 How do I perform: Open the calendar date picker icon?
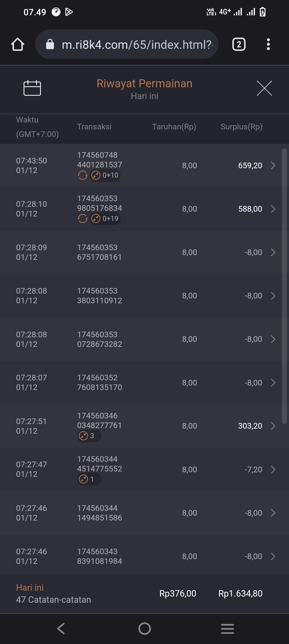[x=32, y=88]
